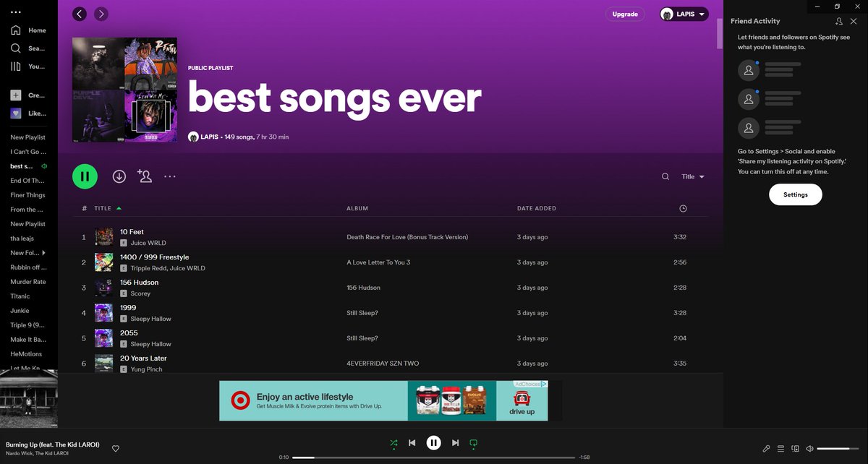Viewport: 868px width, 464px height.
Task: Open artist Scorey link
Action: 140,293
